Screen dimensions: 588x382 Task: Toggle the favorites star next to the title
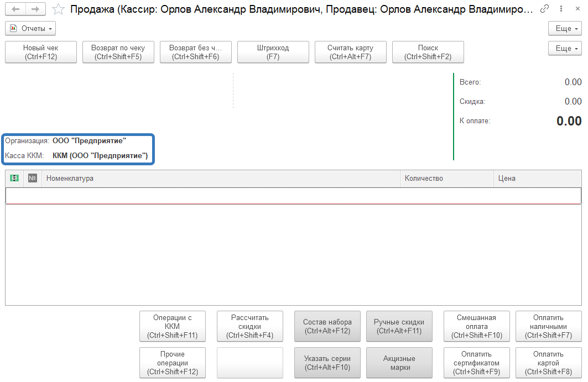[57, 9]
